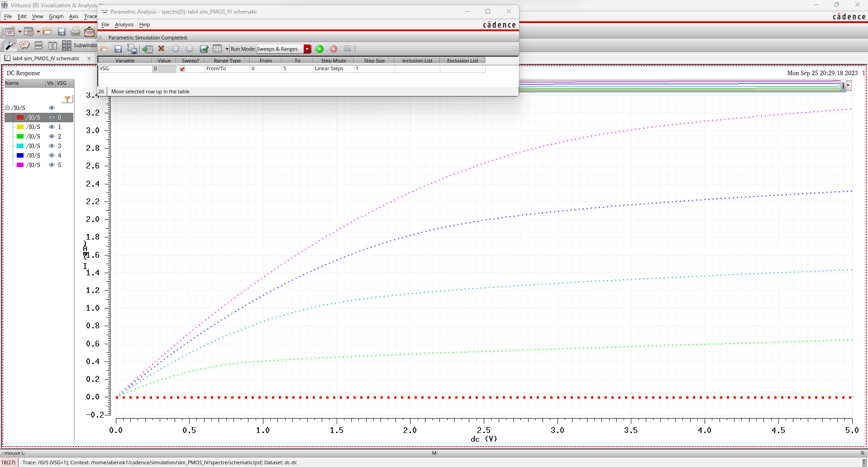The image size is (868, 467).
Task: Edit the To value 5 cell
Action: click(297, 69)
